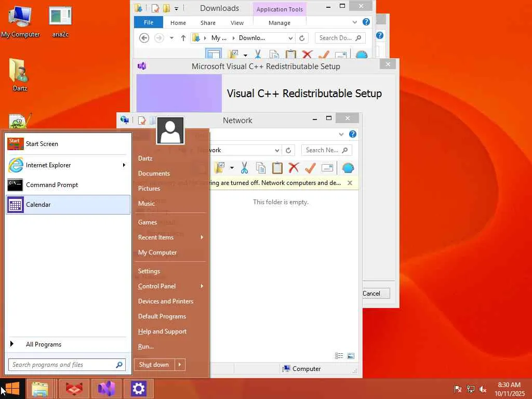Open File Explorer from taskbar
Viewport: 532px width, 399px height.
pos(41,389)
